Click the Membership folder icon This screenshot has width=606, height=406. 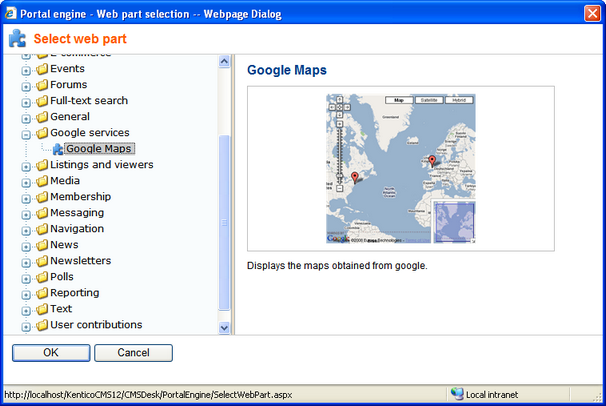(x=42, y=197)
